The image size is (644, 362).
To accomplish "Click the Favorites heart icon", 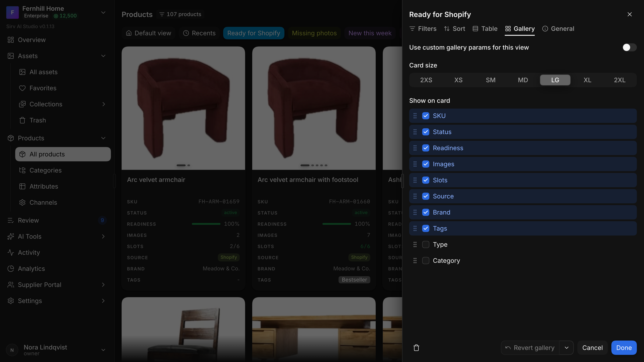I will tap(22, 88).
